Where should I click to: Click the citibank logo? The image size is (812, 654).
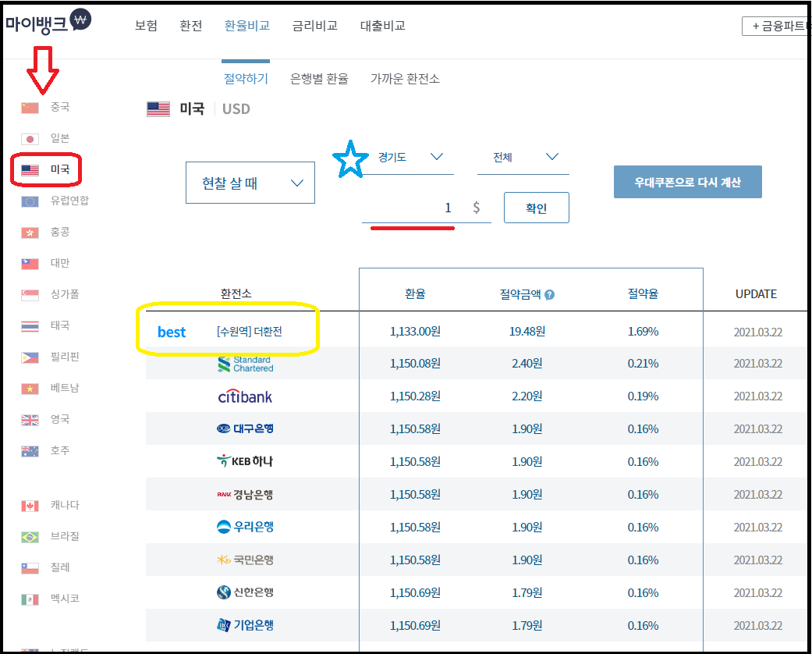[x=245, y=396]
